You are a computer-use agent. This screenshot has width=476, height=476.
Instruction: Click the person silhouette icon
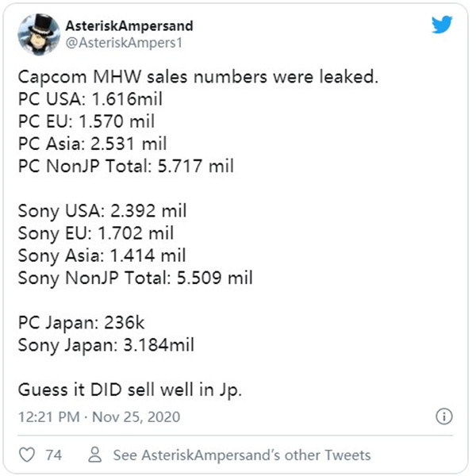click(x=95, y=455)
